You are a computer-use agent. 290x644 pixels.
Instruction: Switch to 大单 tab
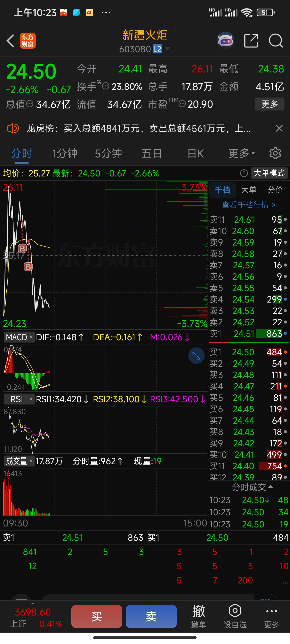point(249,190)
